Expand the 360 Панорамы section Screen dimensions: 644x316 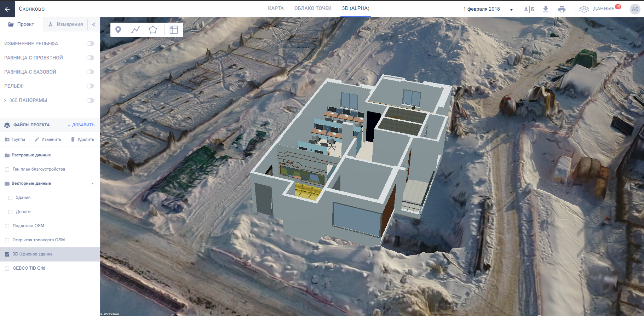5,100
